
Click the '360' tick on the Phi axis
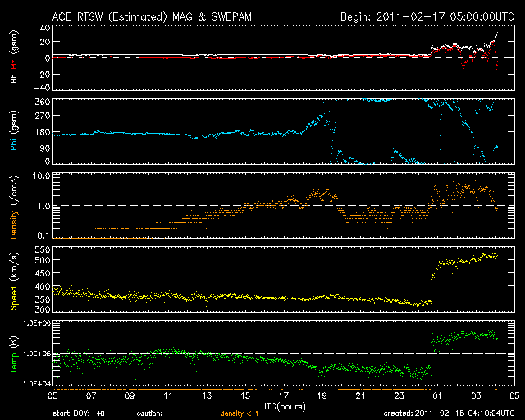coord(43,102)
